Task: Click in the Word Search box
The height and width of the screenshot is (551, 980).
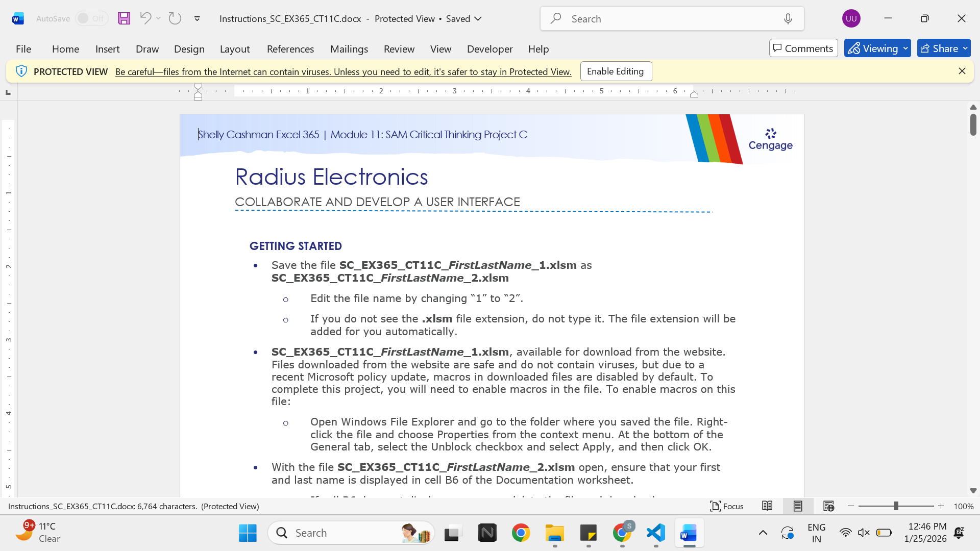Action: pos(672,19)
